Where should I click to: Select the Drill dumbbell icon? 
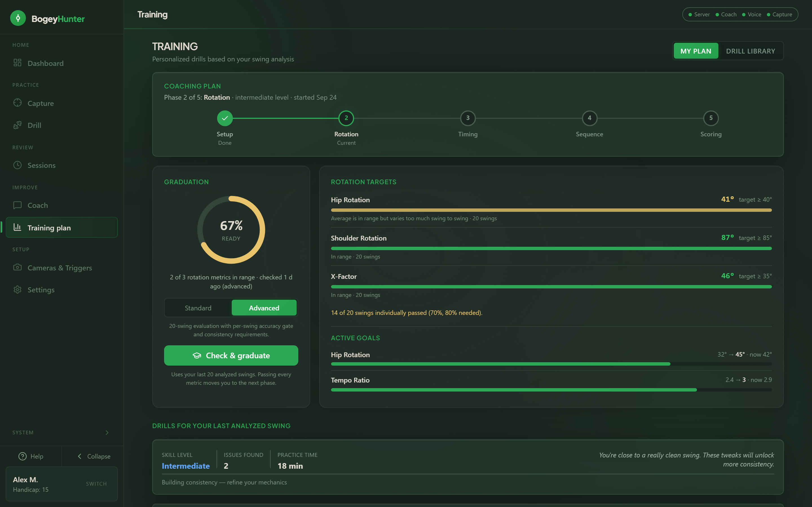click(x=17, y=125)
